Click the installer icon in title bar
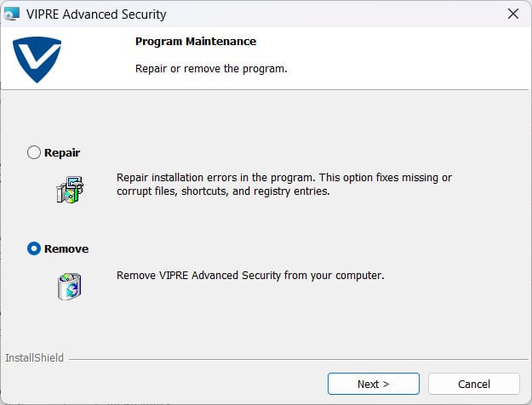This screenshot has width=532, height=405. tap(12, 14)
